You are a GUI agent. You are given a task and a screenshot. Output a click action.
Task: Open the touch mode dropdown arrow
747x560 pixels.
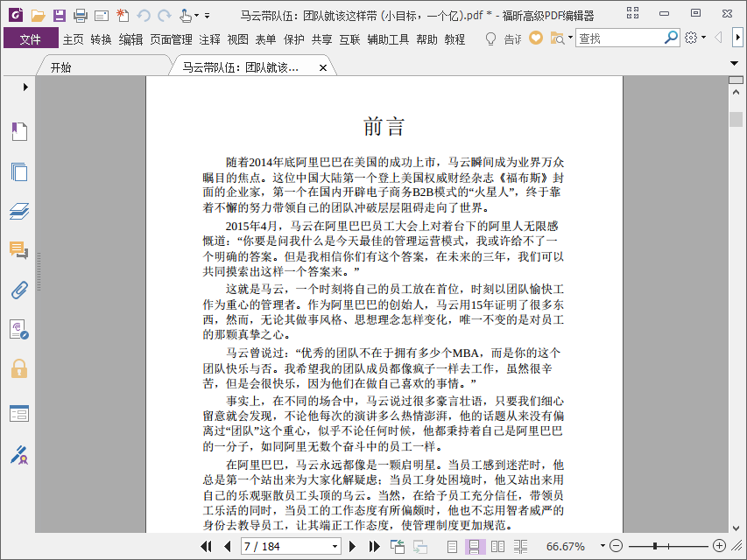click(197, 17)
